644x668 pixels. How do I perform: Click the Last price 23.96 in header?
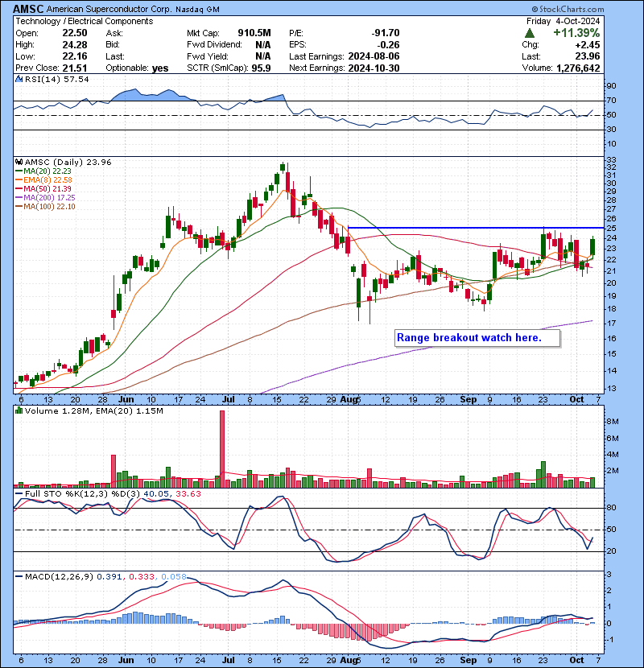[x=588, y=56]
